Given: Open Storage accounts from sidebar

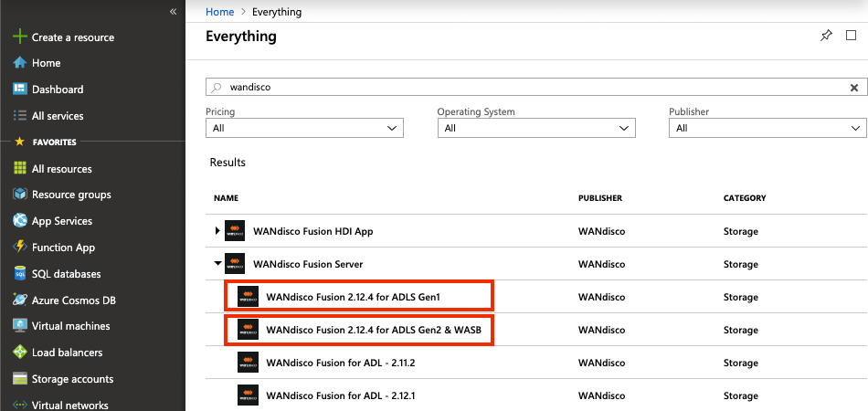Looking at the screenshot, I should (x=72, y=379).
